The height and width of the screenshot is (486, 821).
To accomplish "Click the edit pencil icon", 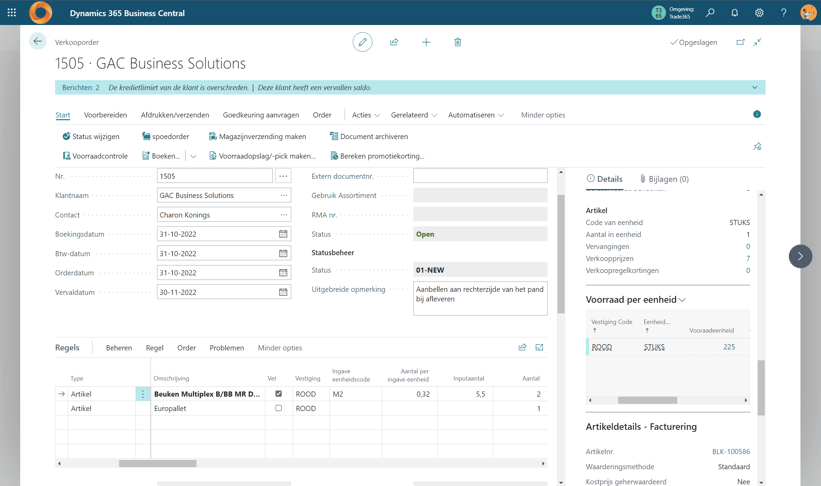I will [362, 42].
